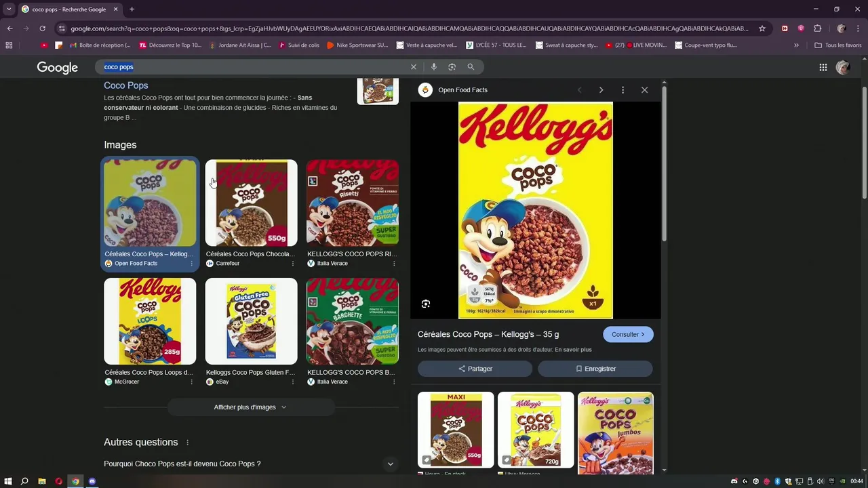This screenshot has width=868, height=488.
Task: Bookmark this page with the star icon
Action: coord(762,28)
